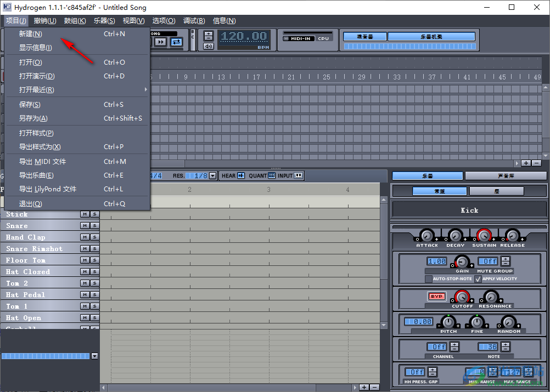This screenshot has width=550, height=392.
Task: Select the Floor Tom instrument row
Action: click(x=40, y=260)
